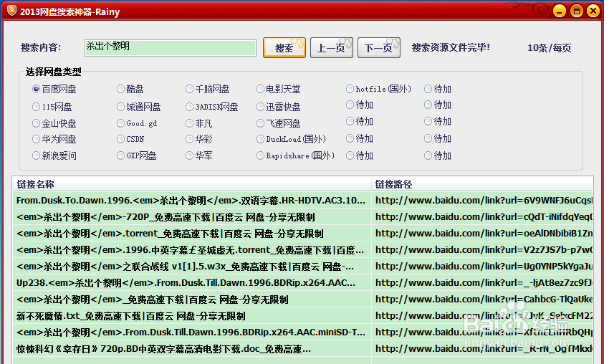Click the 链接名称 column header

coord(192,184)
